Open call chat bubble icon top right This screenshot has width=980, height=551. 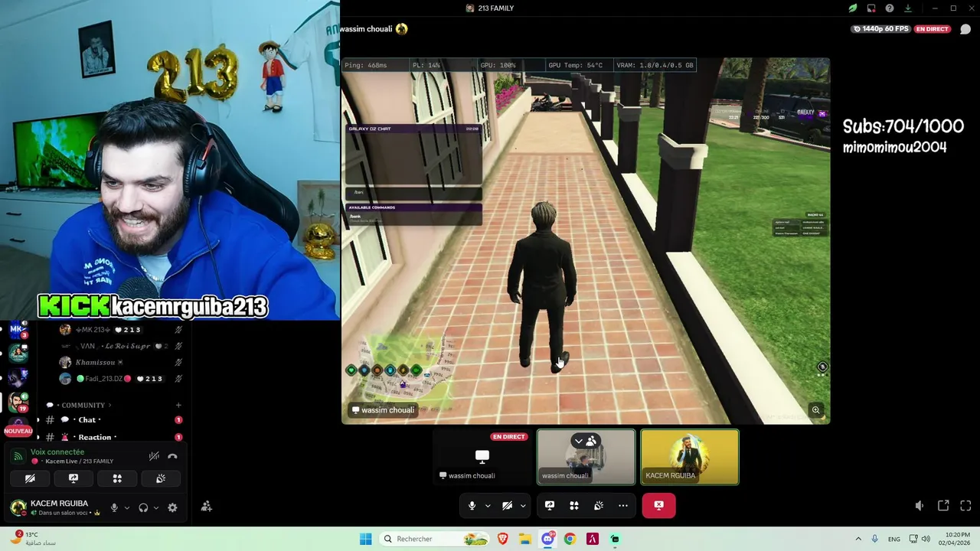(965, 29)
